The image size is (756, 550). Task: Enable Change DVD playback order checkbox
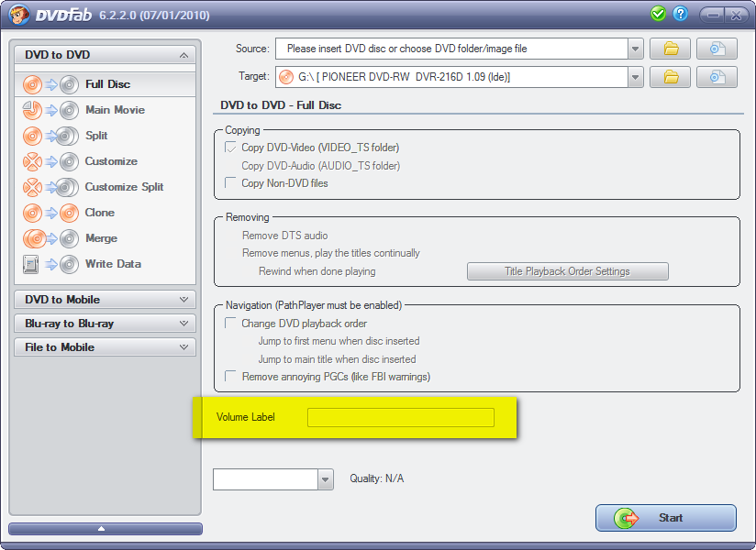point(230,324)
